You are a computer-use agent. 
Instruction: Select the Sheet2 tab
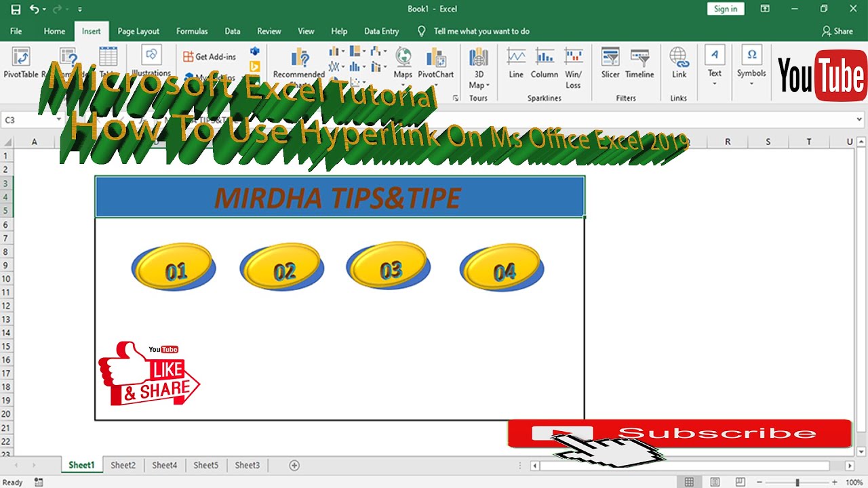[x=123, y=465]
